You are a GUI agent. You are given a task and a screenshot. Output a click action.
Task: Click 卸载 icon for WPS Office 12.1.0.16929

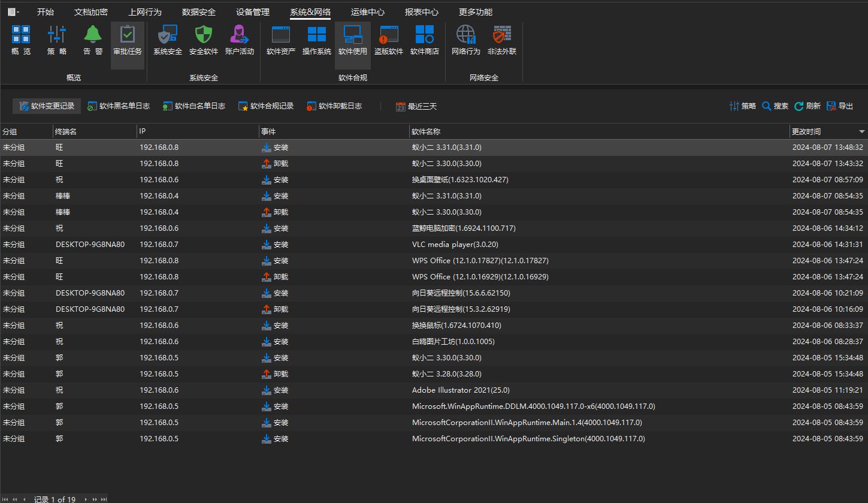[267, 276]
